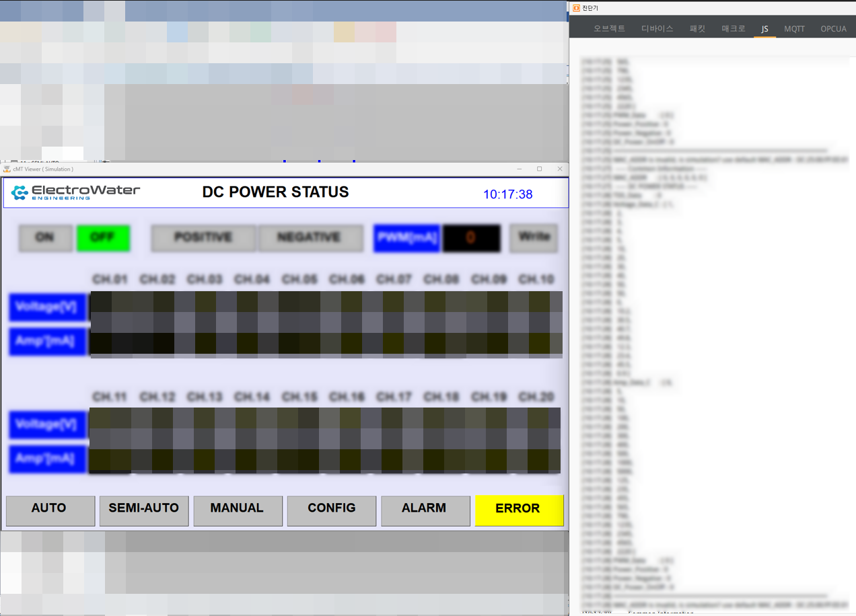856x616 pixels.
Task: Click the blue PWM[mA] label button
Action: (406, 238)
